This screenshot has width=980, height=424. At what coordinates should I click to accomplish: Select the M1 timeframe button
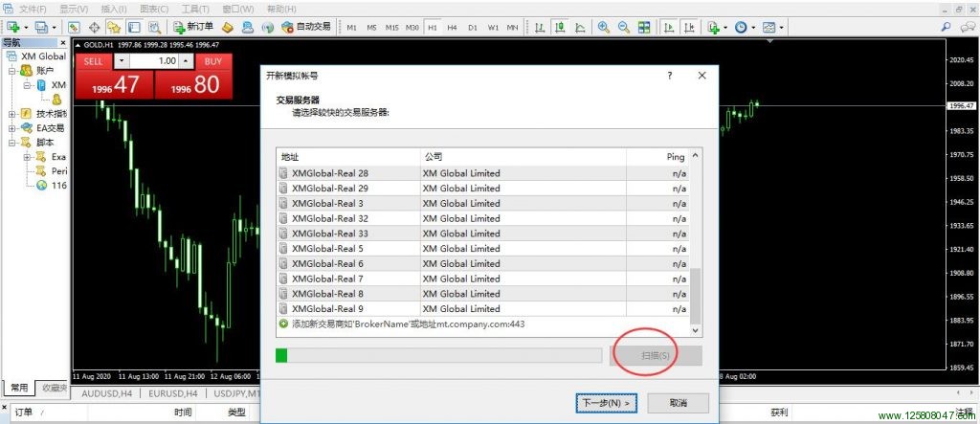(352, 28)
